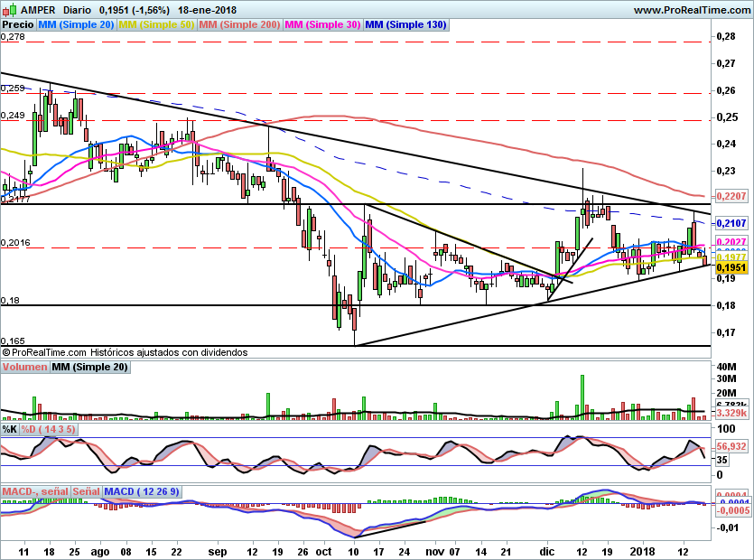Click the red 0,2207 moving average tag
Screen dimensions: 754x560
[x=731, y=195]
